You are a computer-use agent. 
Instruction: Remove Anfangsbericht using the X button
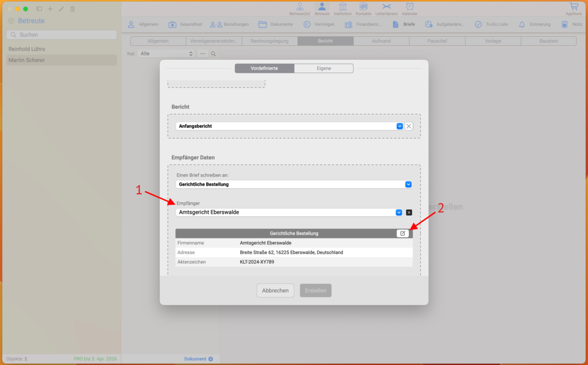click(409, 126)
